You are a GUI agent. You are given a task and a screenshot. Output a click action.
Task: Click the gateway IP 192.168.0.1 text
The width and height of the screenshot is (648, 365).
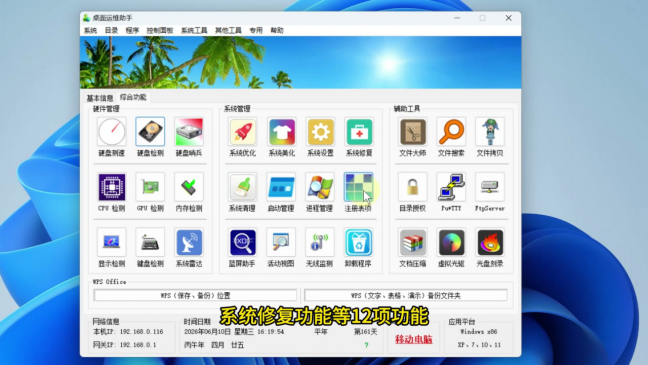pyautogui.click(x=138, y=345)
